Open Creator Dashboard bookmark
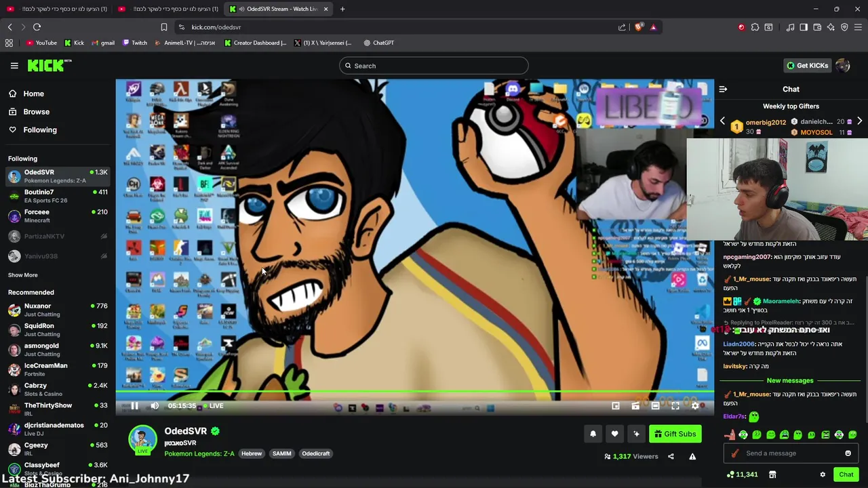 tap(256, 43)
